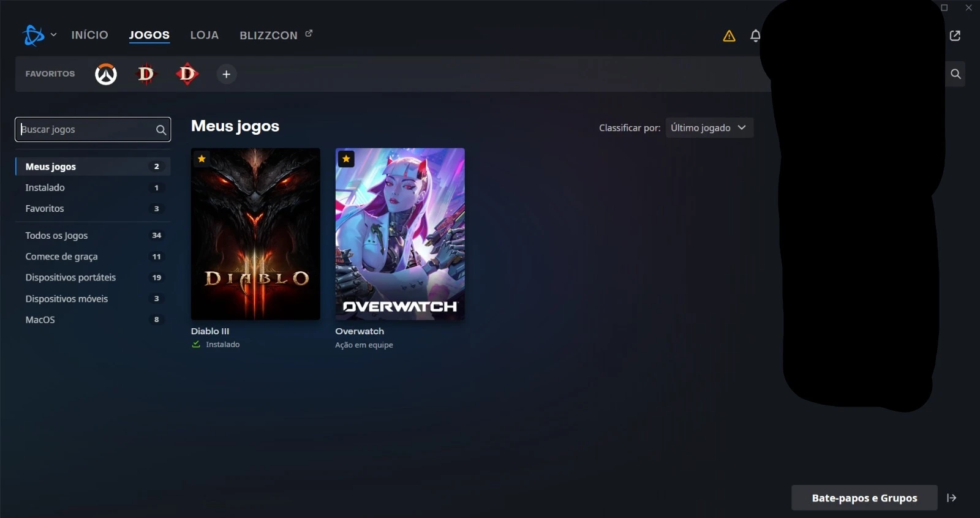Launch Overwatch from the favorites bar icon
Screen dimensions: 980x518
pyautogui.click(x=106, y=74)
